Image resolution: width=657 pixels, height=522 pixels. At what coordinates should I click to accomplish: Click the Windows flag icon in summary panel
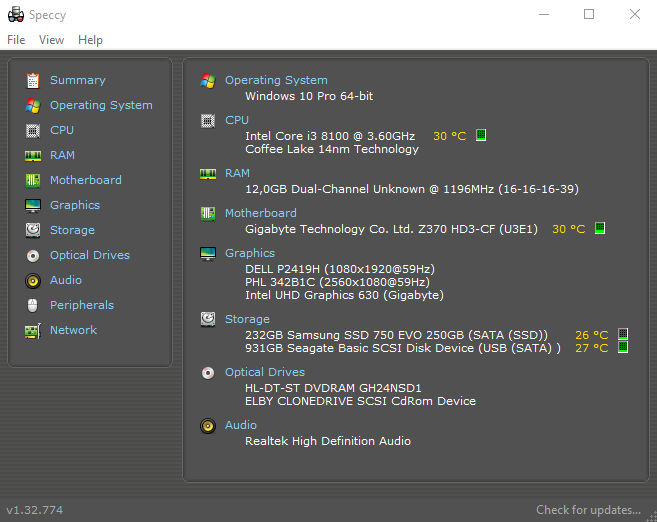[208, 80]
